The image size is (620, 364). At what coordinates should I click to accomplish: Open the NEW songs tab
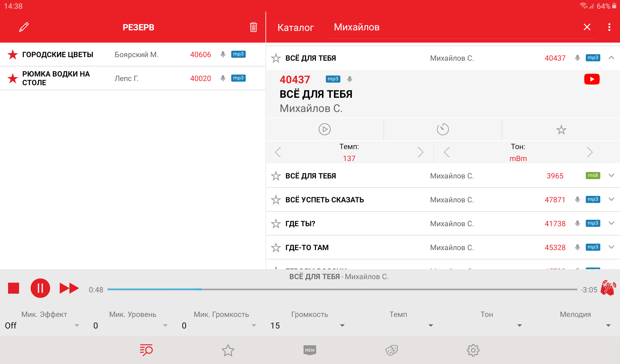(x=310, y=350)
